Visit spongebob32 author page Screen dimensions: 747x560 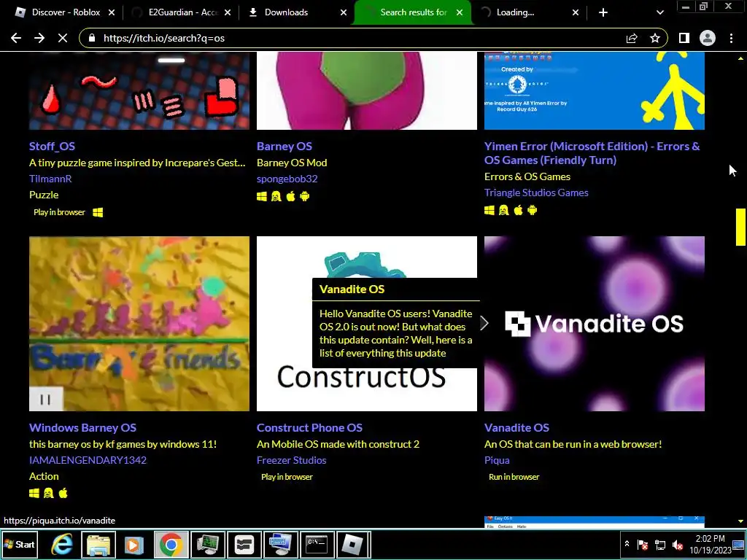(x=287, y=179)
